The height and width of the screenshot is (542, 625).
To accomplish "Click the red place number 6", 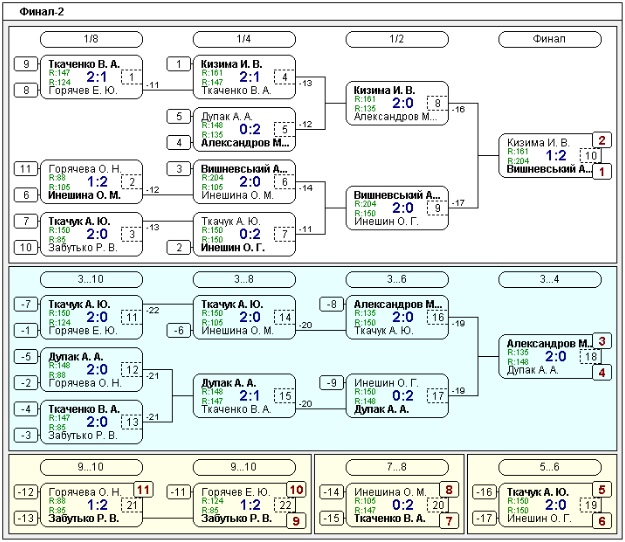I will coord(602,521).
